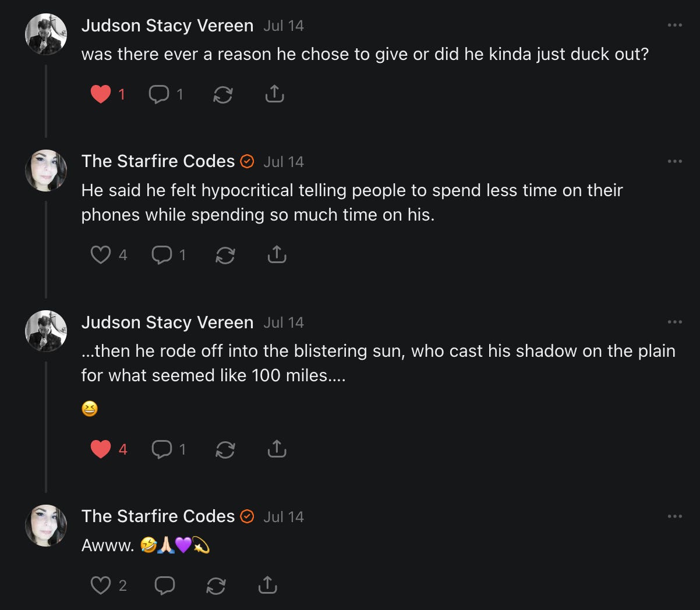
Task: Open The Starfire Codes profile name link in last reply
Action: pos(158,516)
